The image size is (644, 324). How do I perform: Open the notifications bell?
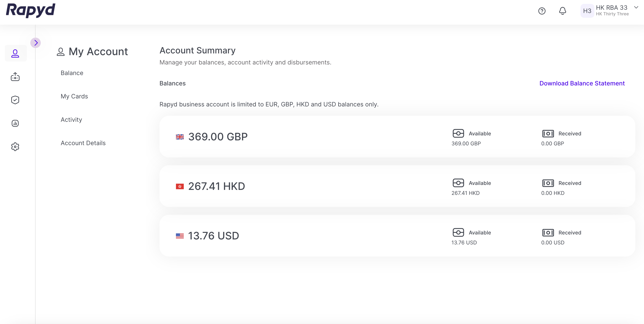pyautogui.click(x=563, y=11)
